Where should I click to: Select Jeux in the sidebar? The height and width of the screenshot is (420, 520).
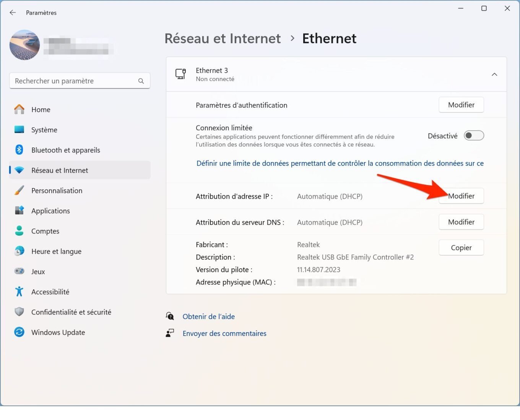[80, 272]
